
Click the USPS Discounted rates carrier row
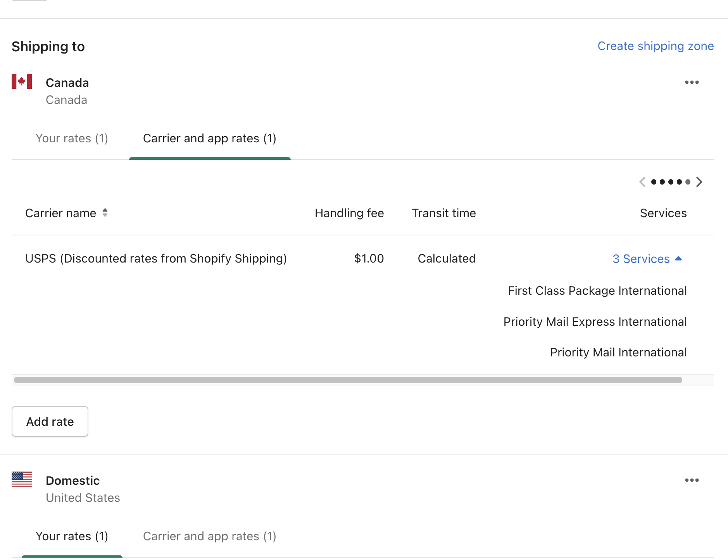pyautogui.click(x=156, y=259)
